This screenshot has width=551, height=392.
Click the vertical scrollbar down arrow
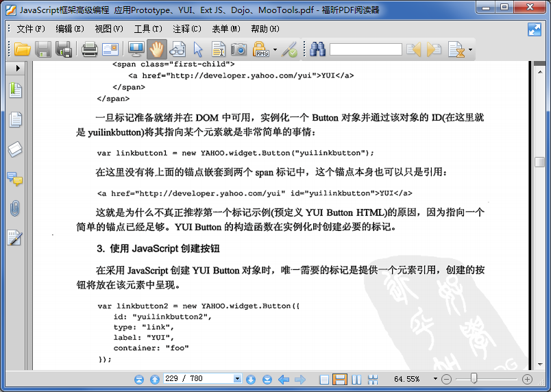540,365
